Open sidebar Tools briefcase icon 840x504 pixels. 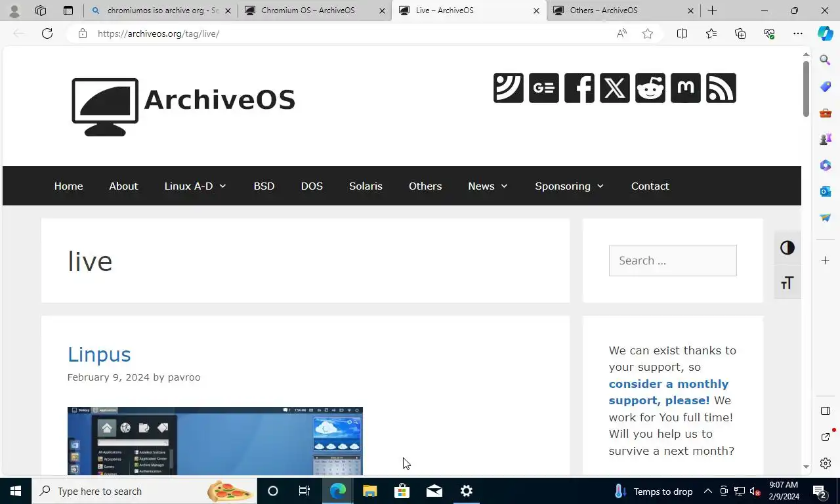coord(826,113)
